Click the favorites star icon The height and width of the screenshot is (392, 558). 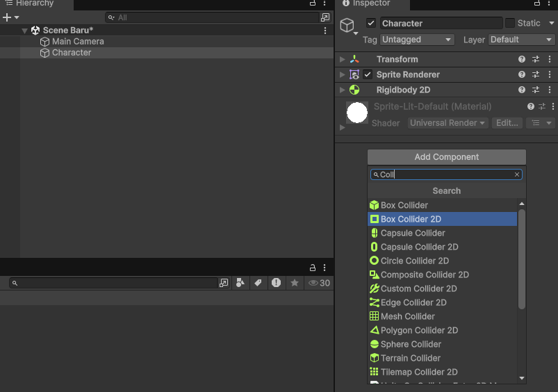pyautogui.click(x=295, y=283)
